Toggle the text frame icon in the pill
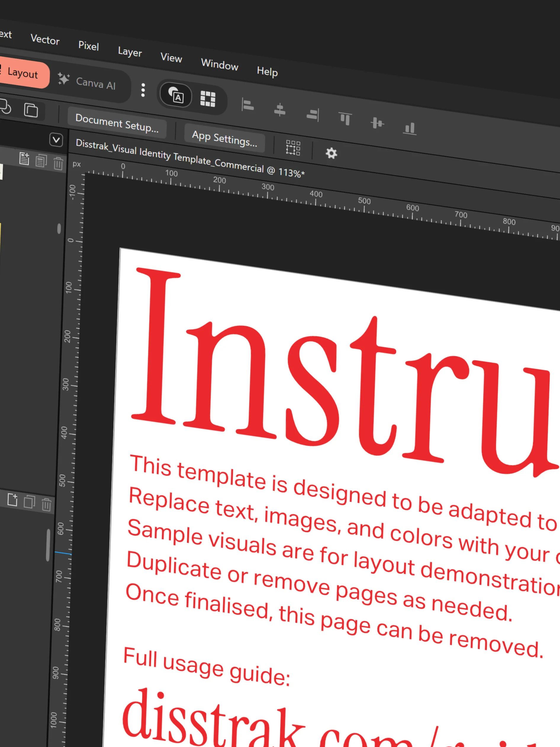This screenshot has height=747, width=560. [x=176, y=95]
